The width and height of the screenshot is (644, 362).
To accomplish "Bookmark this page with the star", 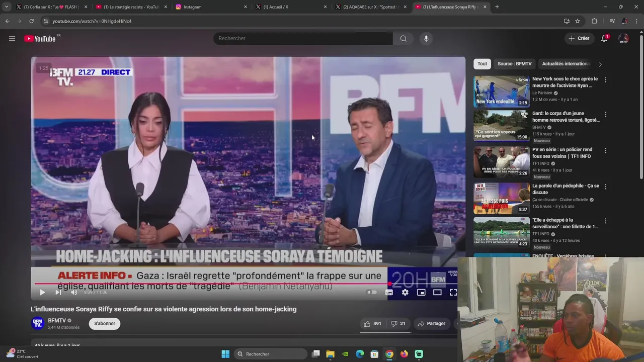I will tap(578, 21).
